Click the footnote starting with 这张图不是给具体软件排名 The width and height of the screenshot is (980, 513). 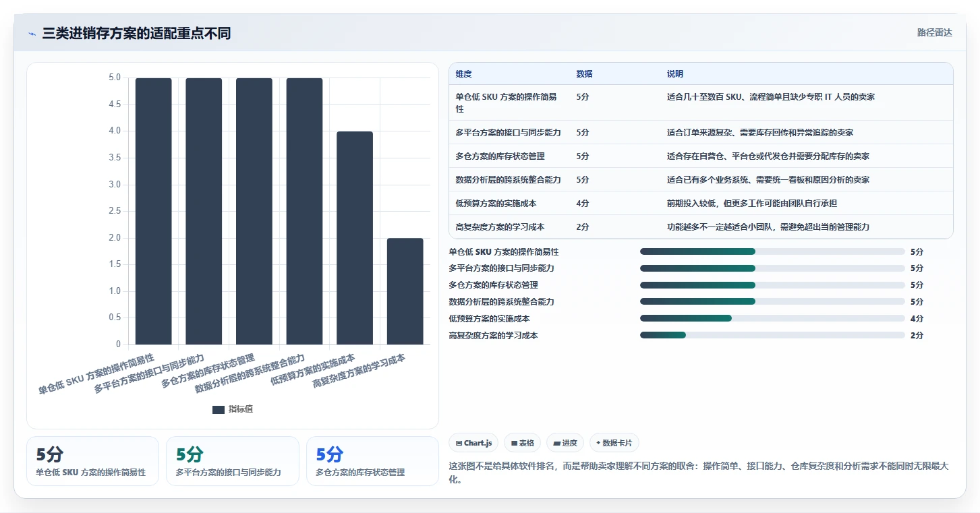click(699, 473)
